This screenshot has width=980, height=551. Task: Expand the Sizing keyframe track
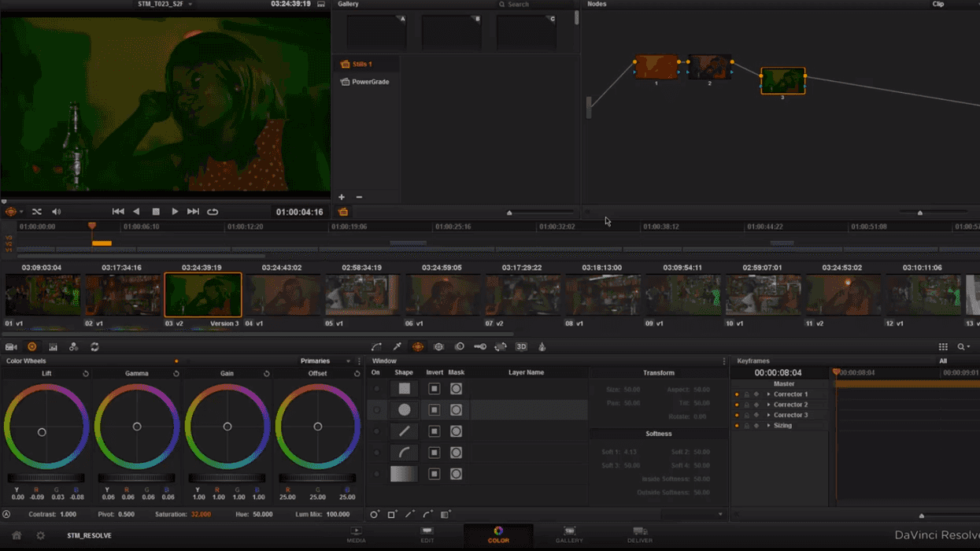[x=768, y=426]
